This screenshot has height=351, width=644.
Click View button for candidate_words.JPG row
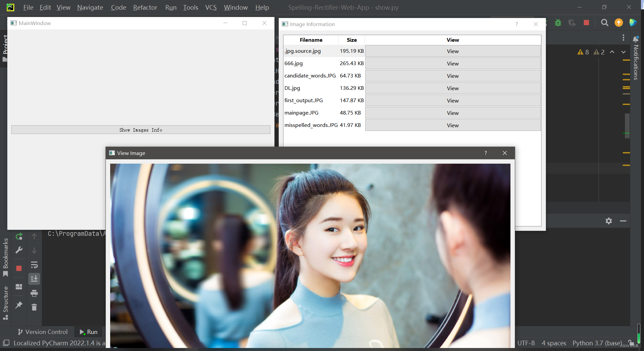453,76
